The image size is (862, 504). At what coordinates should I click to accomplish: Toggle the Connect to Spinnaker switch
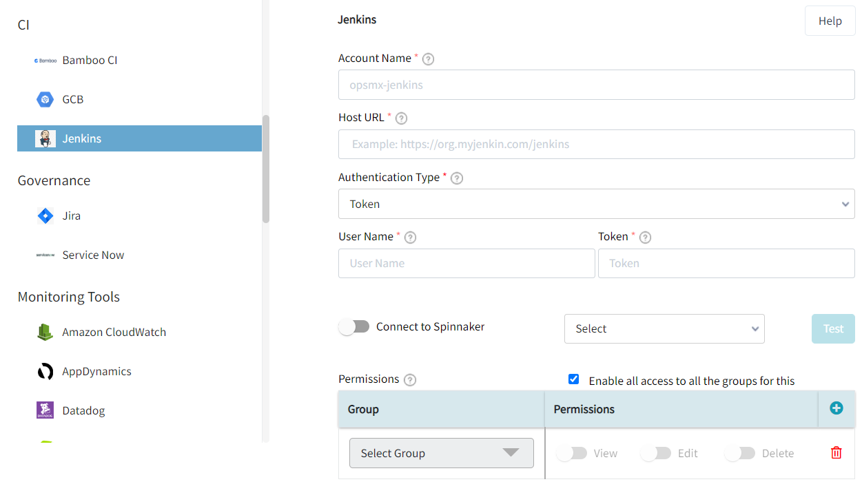pyautogui.click(x=354, y=326)
